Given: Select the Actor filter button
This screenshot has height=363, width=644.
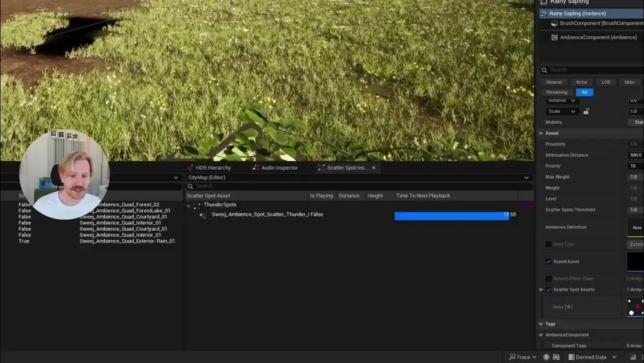Looking at the screenshot, I should pos(582,83).
